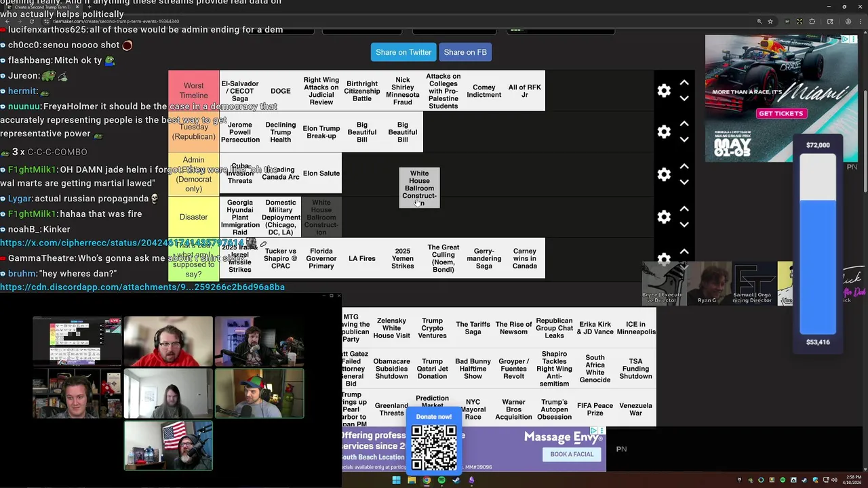Select Tucker vs Shapiro @ CPAC item

281,258
